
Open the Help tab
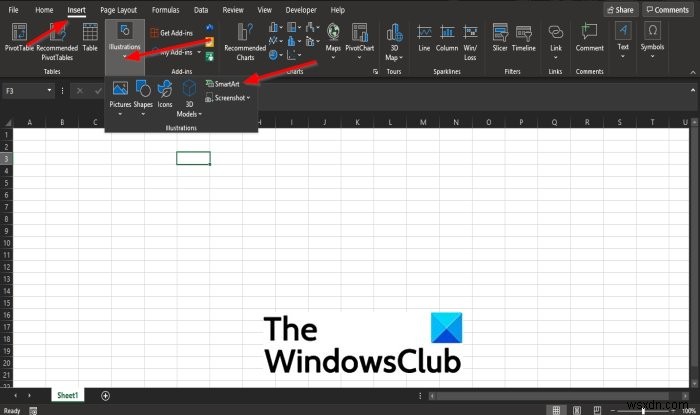click(338, 10)
